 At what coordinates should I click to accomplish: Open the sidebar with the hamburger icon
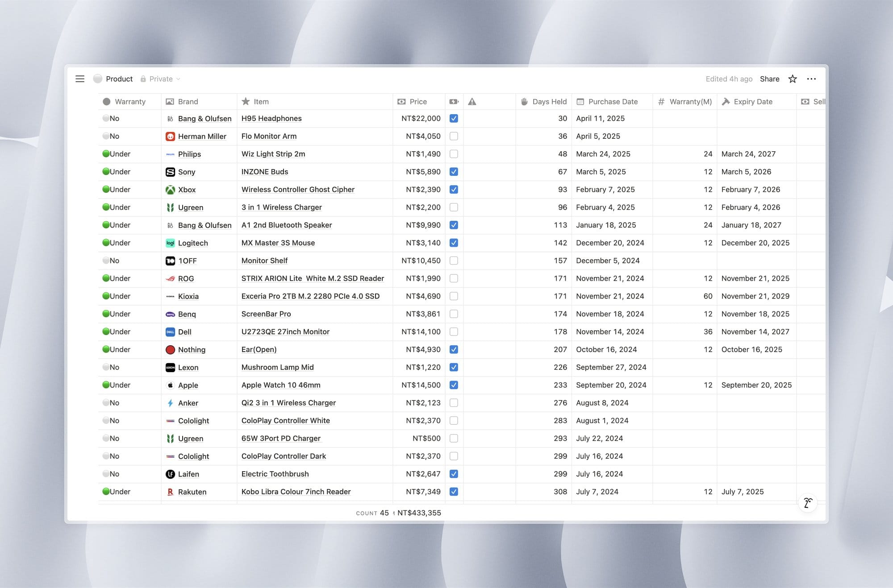80,79
